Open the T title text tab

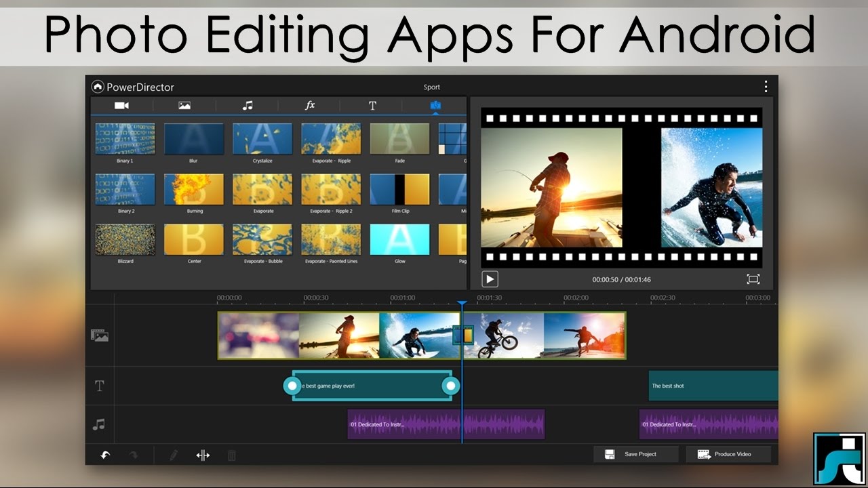point(372,105)
